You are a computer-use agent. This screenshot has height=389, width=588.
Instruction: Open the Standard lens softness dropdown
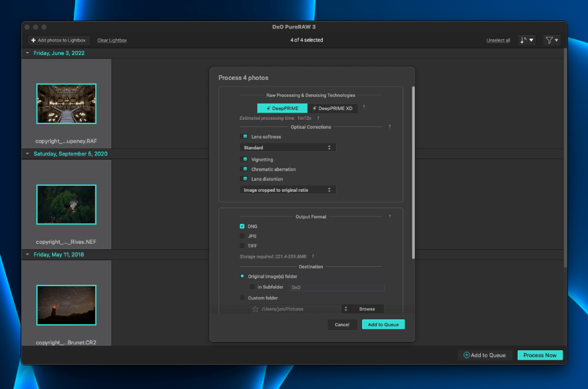pyautogui.click(x=288, y=148)
